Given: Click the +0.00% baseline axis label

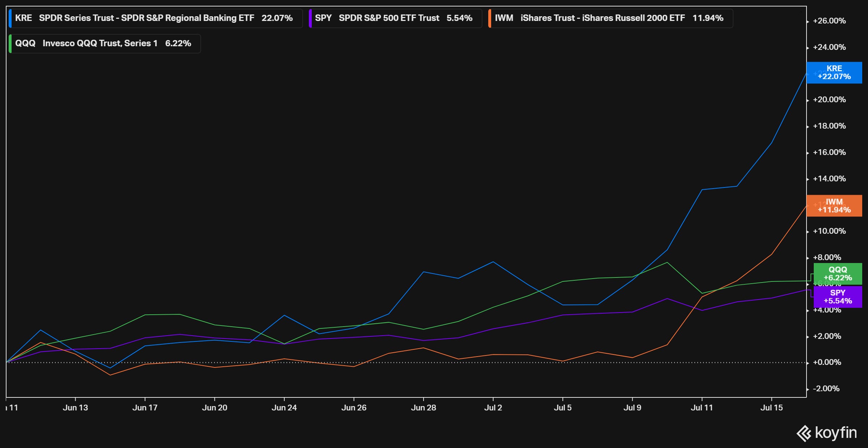Looking at the screenshot, I should 827,362.
